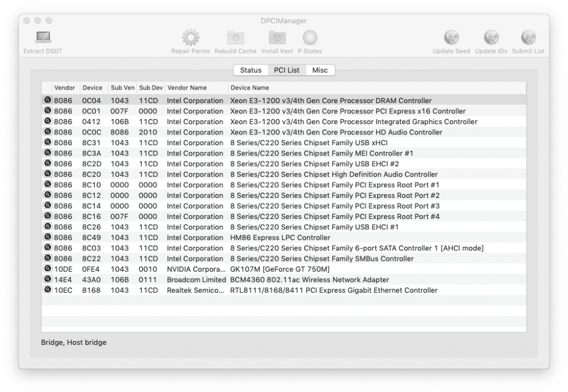Viewport: 568px width, 392px height.
Task: Click lookup icon for Realtek Ethernet Controller row
Action: click(x=48, y=289)
